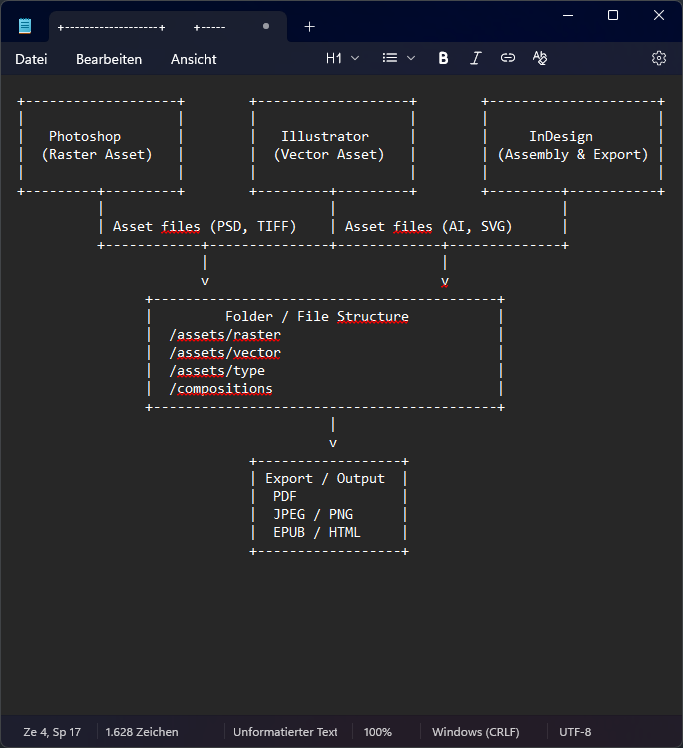Screen dimensions: 683x748
Task: Toggle italic formatting
Action: coord(475,58)
